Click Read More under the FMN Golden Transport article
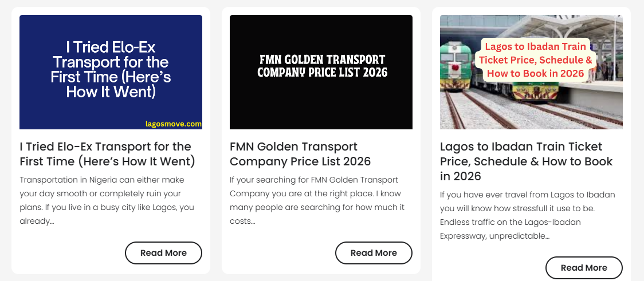 tap(374, 253)
